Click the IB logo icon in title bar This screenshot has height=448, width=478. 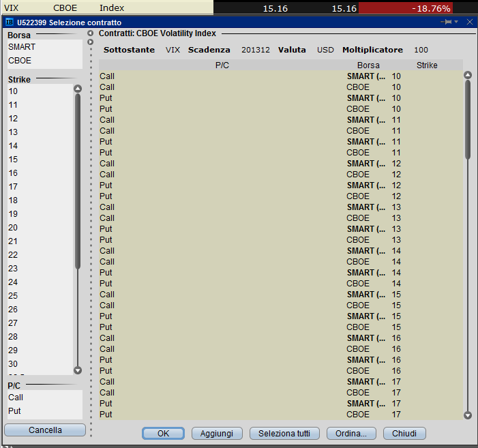(x=10, y=23)
